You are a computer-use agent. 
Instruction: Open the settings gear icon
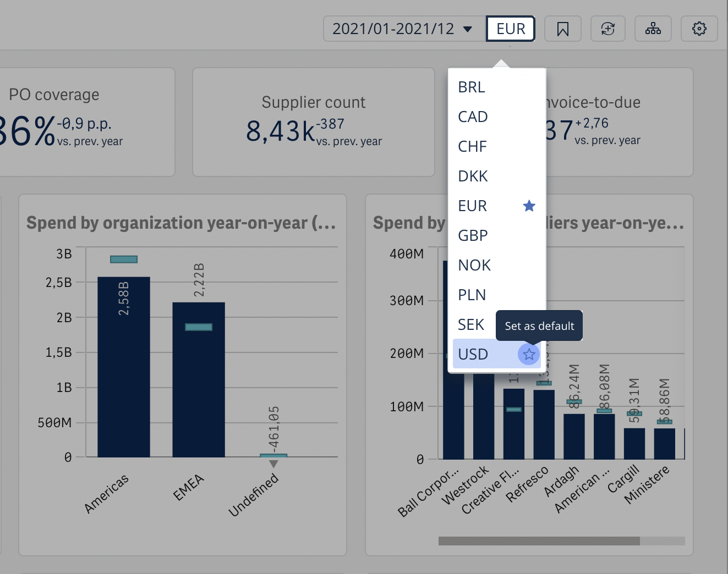[699, 29]
